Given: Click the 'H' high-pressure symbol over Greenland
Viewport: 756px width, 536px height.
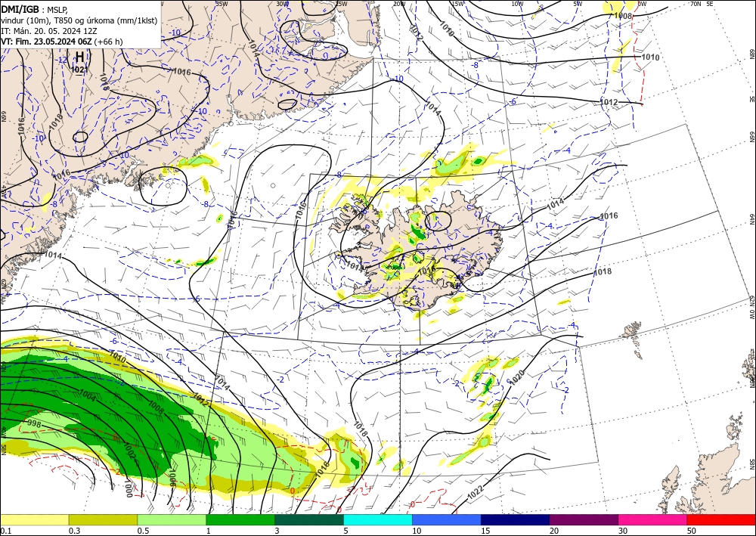Looking at the screenshot, I should click(79, 57).
